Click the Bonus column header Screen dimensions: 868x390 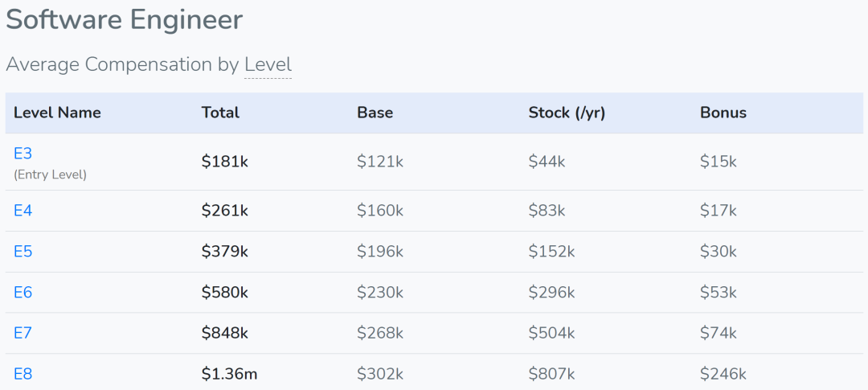[x=723, y=113]
